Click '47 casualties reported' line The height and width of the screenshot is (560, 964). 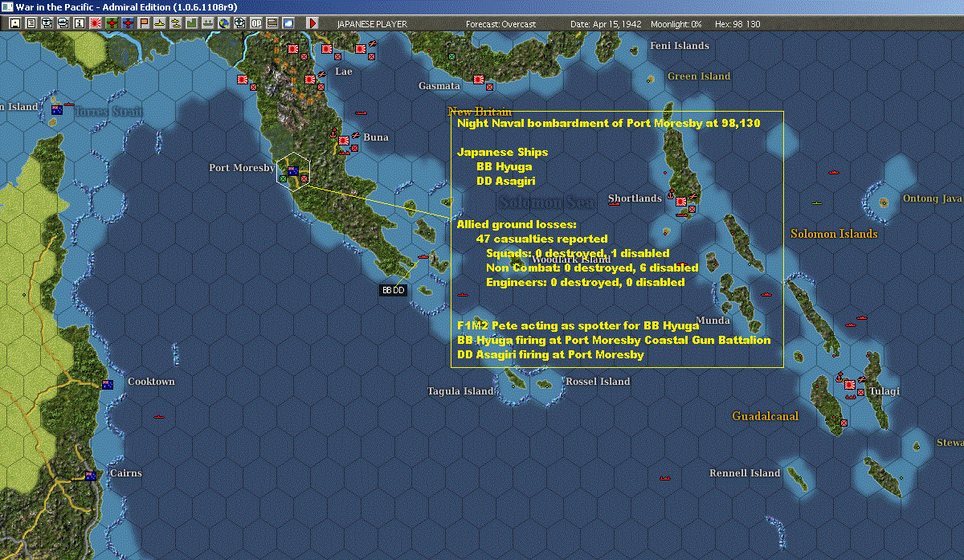[541, 239]
